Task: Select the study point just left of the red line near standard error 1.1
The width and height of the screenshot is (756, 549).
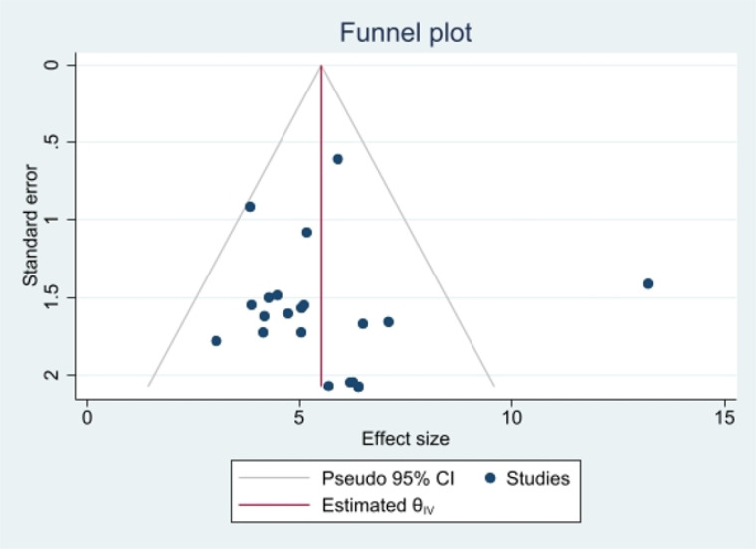Action: coord(307,232)
